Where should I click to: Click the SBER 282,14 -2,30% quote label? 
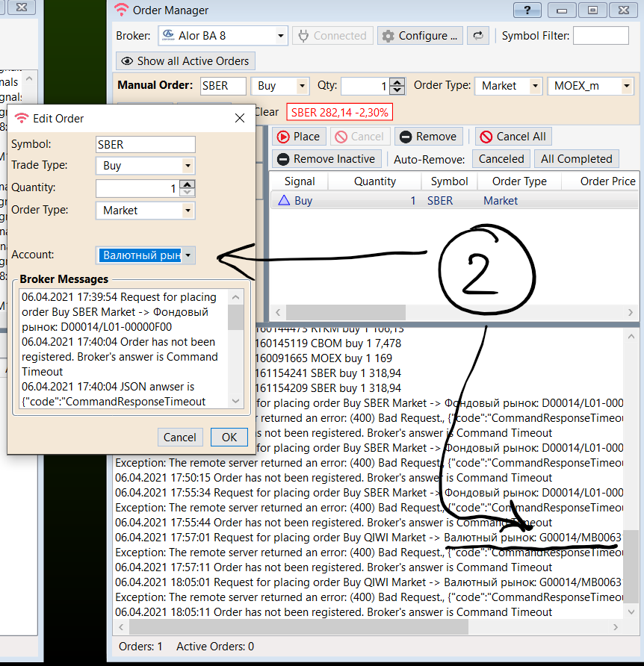tap(339, 113)
